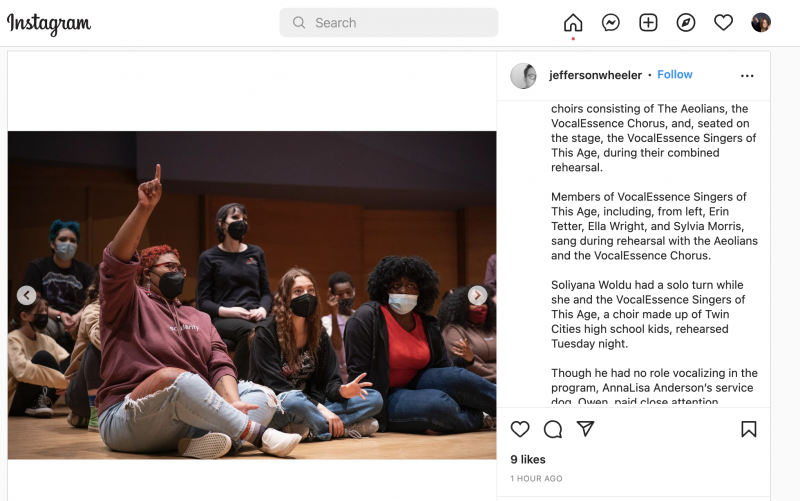
Task: Show previous photo in carousel
Action: pyautogui.click(x=27, y=295)
